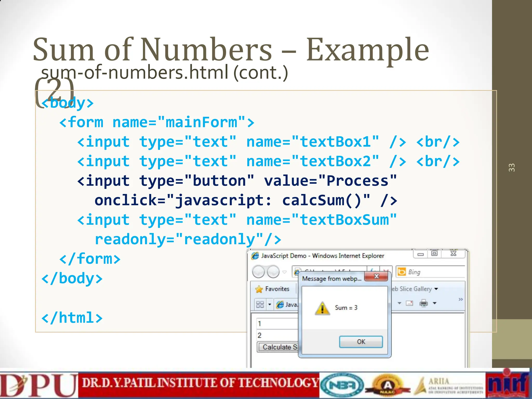Image resolution: width=532 pixels, height=399 pixels.
Task: Close the 'Message from webpage' dialog
Action: (x=376, y=276)
